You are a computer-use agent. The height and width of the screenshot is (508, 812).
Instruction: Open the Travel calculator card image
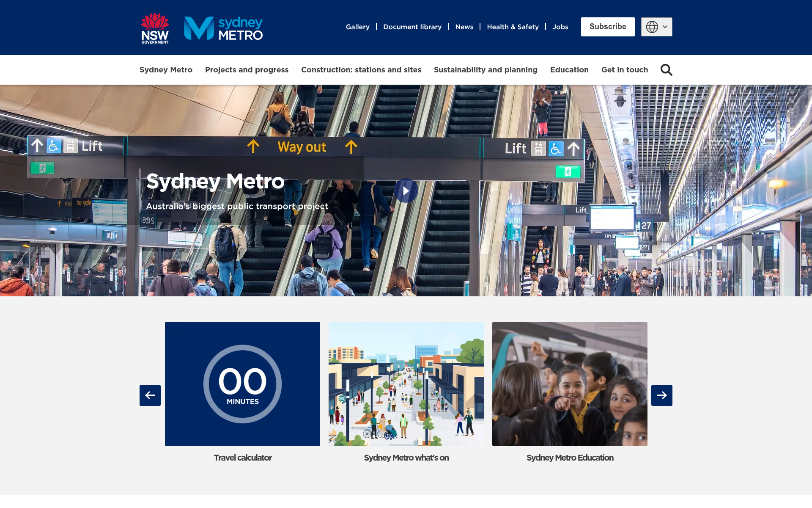(242, 384)
